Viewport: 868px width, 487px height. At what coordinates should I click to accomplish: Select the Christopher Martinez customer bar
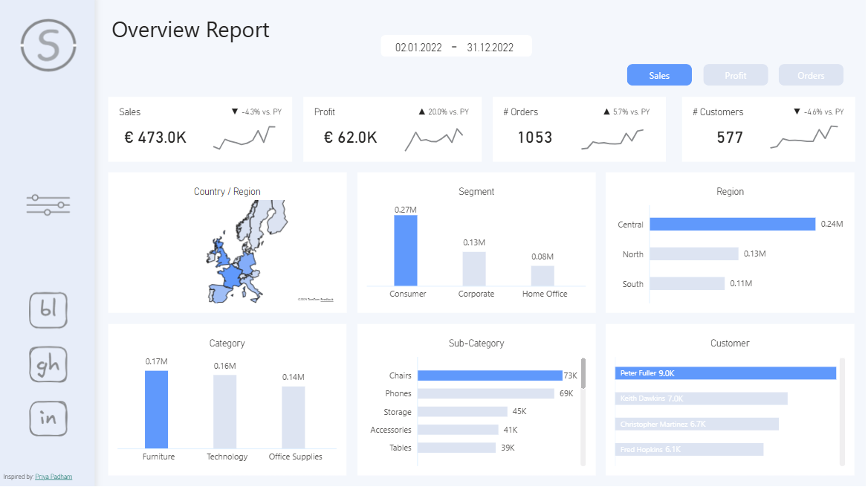[697, 425]
